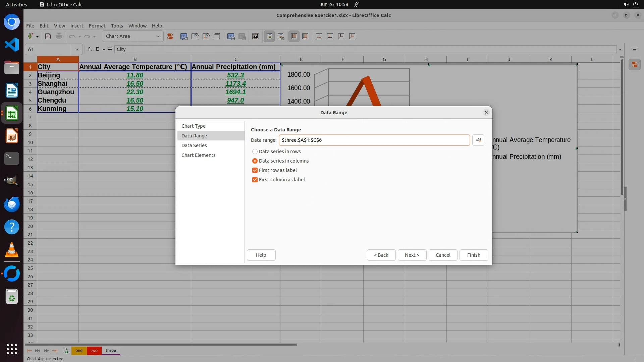The width and height of the screenshot is (644, 362).
Task: Click the data range shrink selector icon
Action: point(478,140)
